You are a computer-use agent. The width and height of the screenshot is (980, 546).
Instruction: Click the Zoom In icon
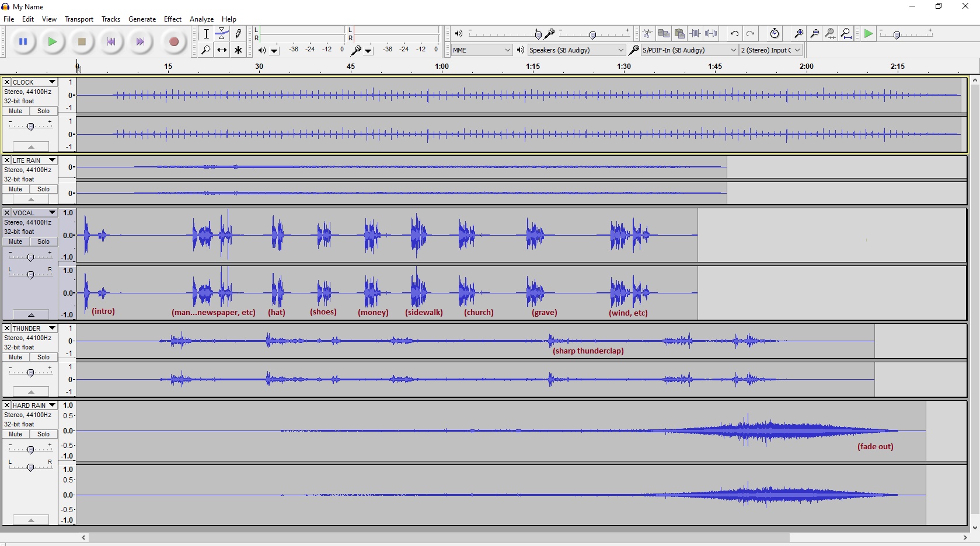[798, 34]
